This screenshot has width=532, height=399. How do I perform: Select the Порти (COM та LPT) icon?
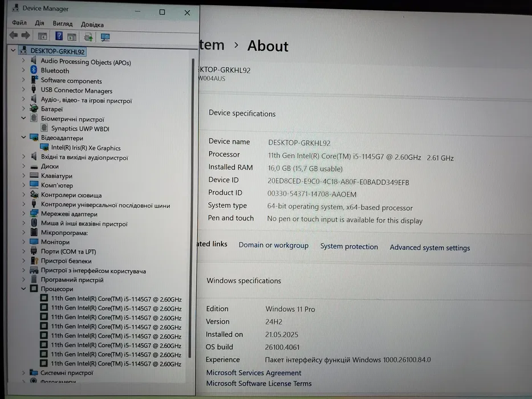[34, 251]
